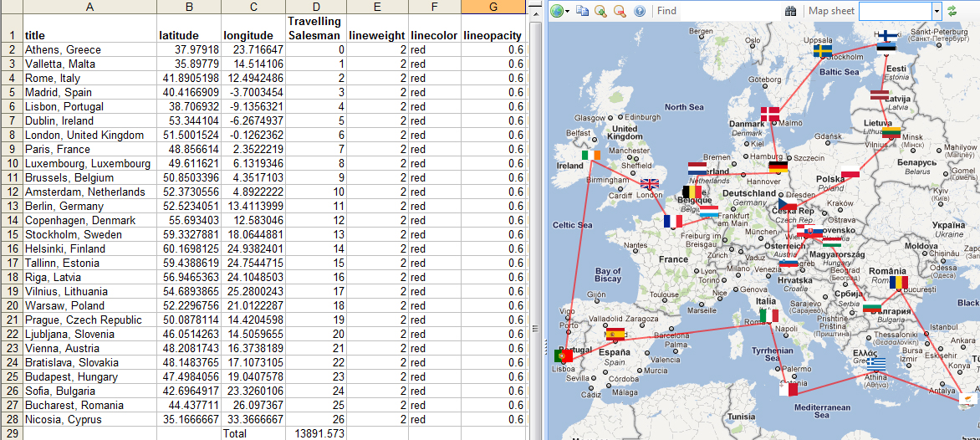Select the French flag marker

pyautogui.click(x=673, y=221)
